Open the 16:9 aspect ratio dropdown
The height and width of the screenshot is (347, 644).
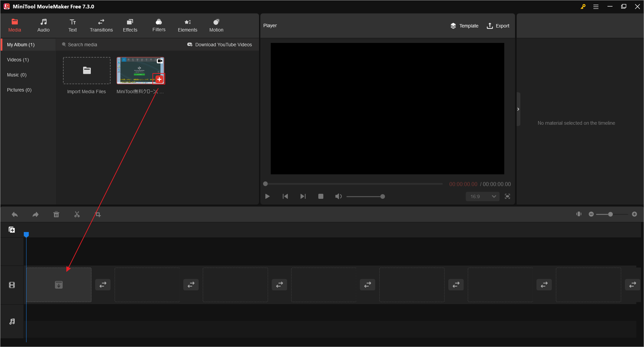(482, 196)
